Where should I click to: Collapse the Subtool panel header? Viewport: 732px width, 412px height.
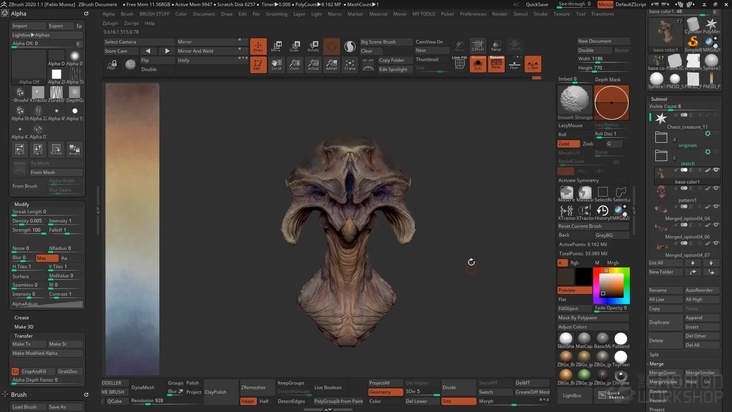[659, 99]
